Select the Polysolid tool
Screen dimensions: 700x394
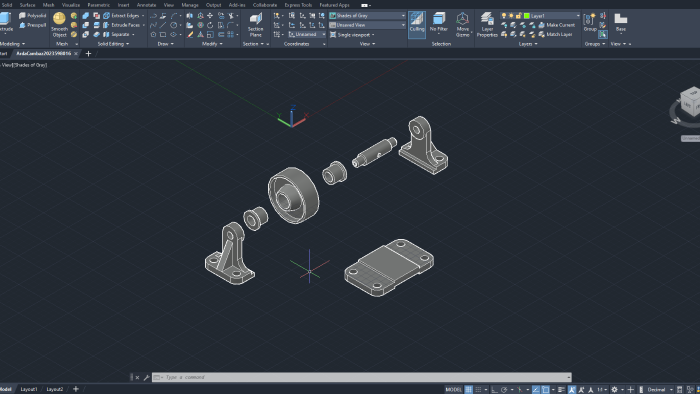point(32,16)
